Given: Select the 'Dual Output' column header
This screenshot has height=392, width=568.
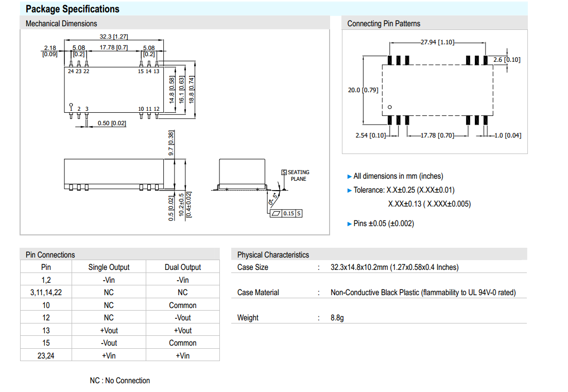Looking at the screenshot, I should tap(183, 267).
